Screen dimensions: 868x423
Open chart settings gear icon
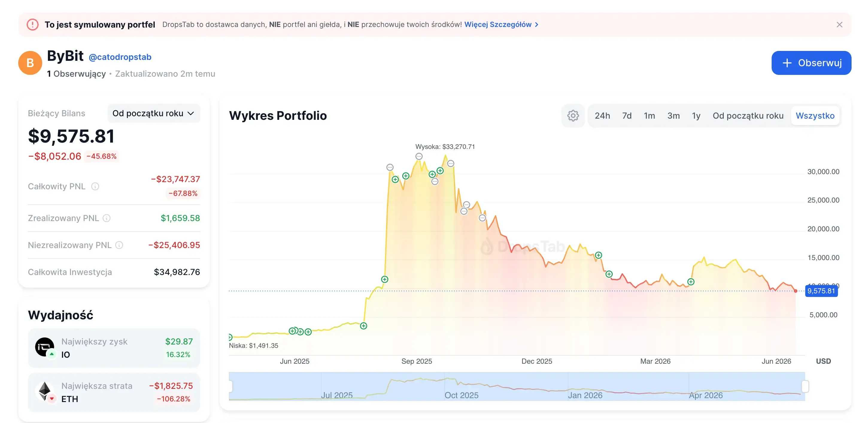573,116
